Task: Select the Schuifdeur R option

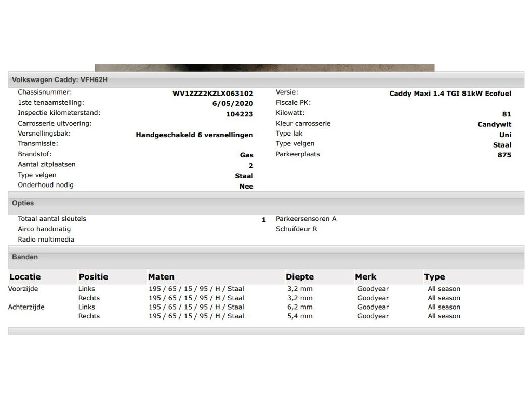Action: [x=296, y=229]
